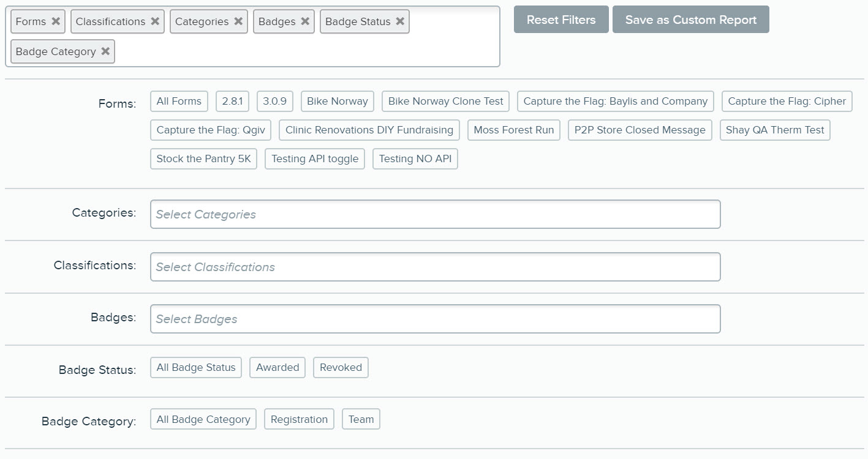Screen dimensions: 868x459
Task: Remove the Classifications filter tag via its x
Action: [x=155, y=21]
